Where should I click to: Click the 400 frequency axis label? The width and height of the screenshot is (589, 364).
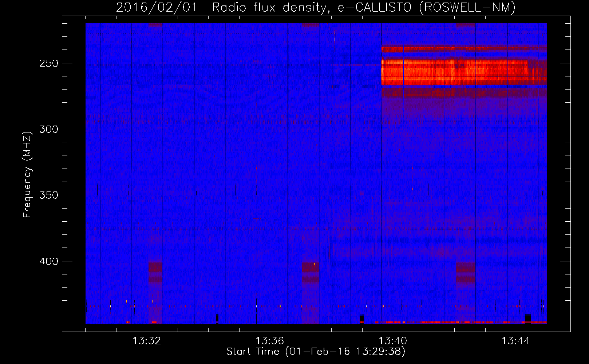click(x=48, y=261)
